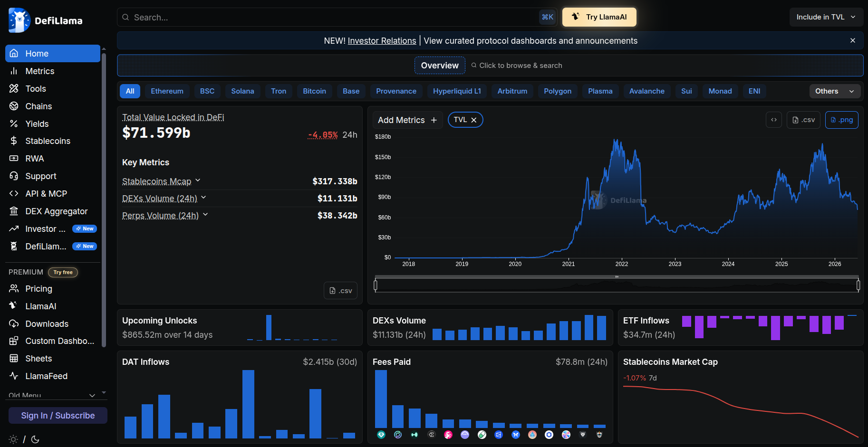Open the truncated DefiLlam... sidebar item
868x447 pixels.
click(53, 247)
